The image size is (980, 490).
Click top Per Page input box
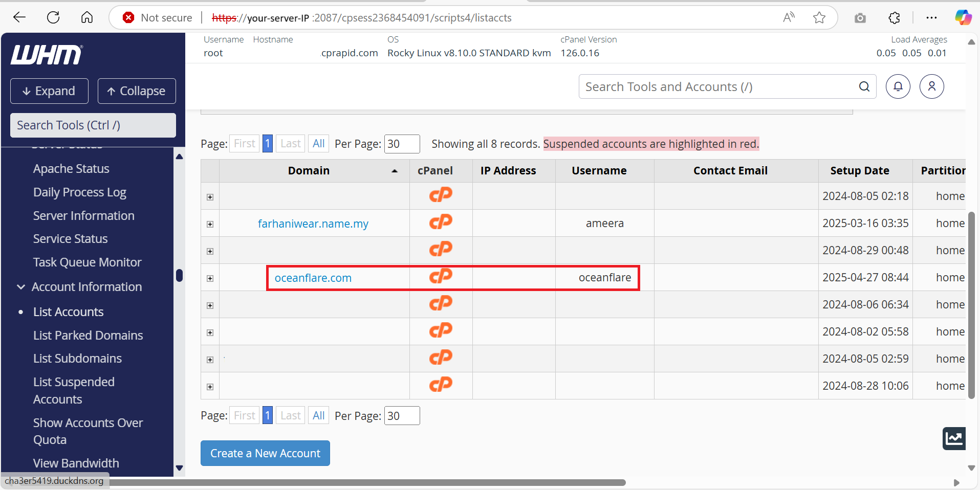402,144
